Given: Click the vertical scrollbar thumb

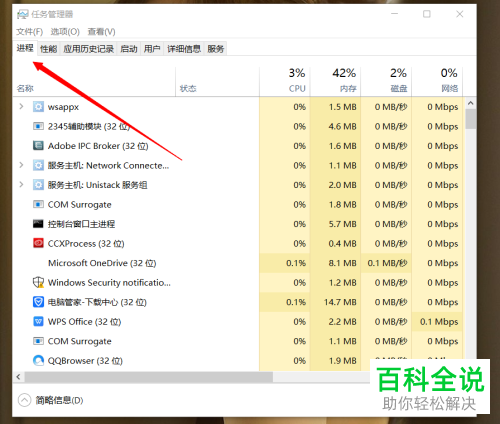Looking at the screenshot, I should 470,119.
